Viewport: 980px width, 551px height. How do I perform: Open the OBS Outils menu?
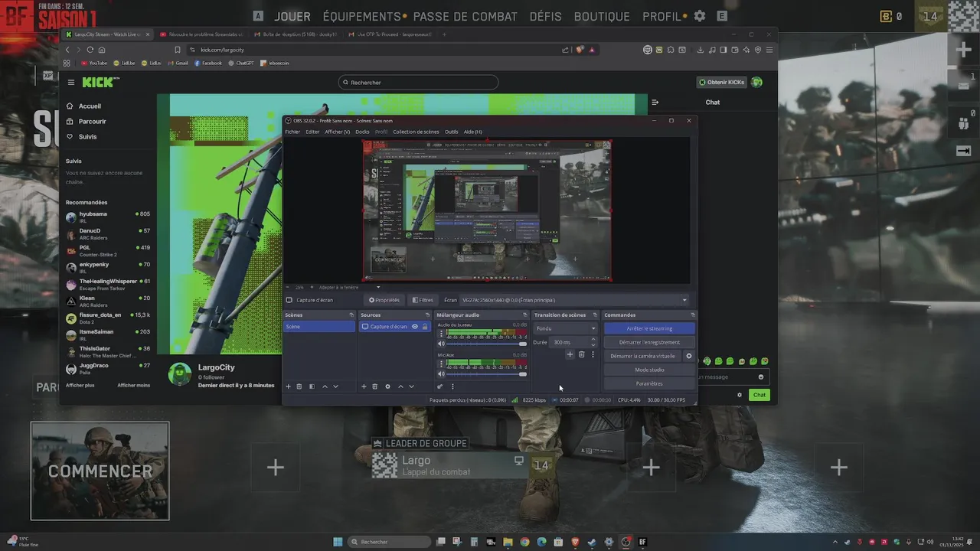point(451,132)
